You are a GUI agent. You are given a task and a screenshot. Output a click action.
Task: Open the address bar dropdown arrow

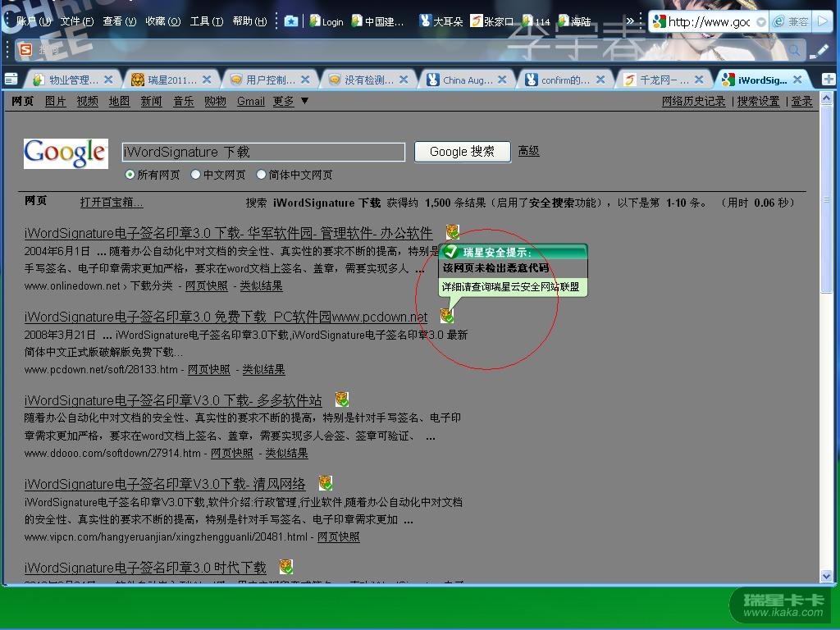click(x=760, y=22)
